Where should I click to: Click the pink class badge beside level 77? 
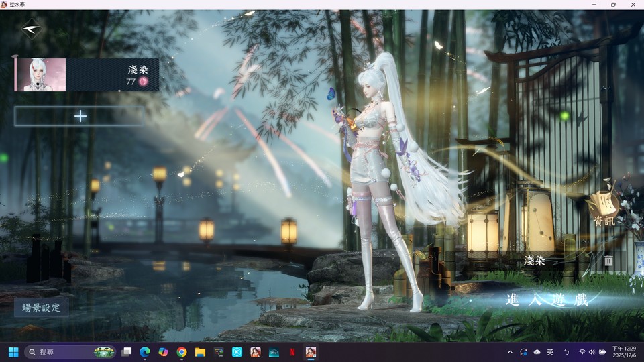click(x=143, y=82)
